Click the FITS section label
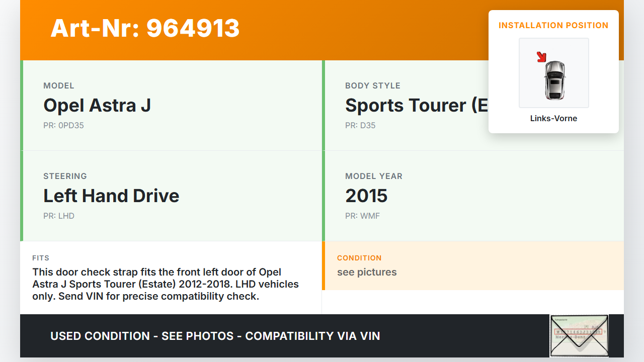The width and height of the screenshot is (644, 362). pos(41,258)
